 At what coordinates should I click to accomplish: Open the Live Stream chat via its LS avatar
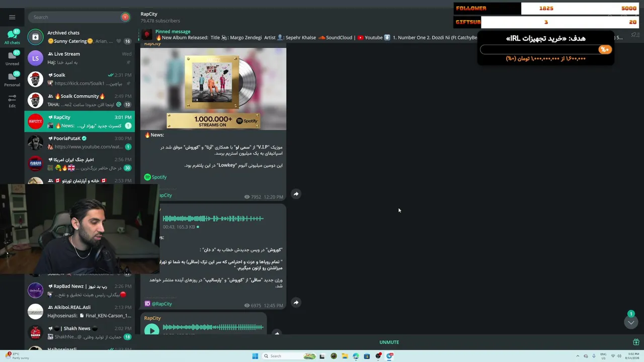(x=35, y=58)
